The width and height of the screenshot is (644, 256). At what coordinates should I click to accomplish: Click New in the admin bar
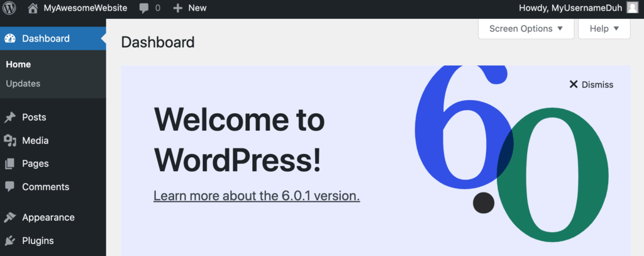[x=197, y=8]
